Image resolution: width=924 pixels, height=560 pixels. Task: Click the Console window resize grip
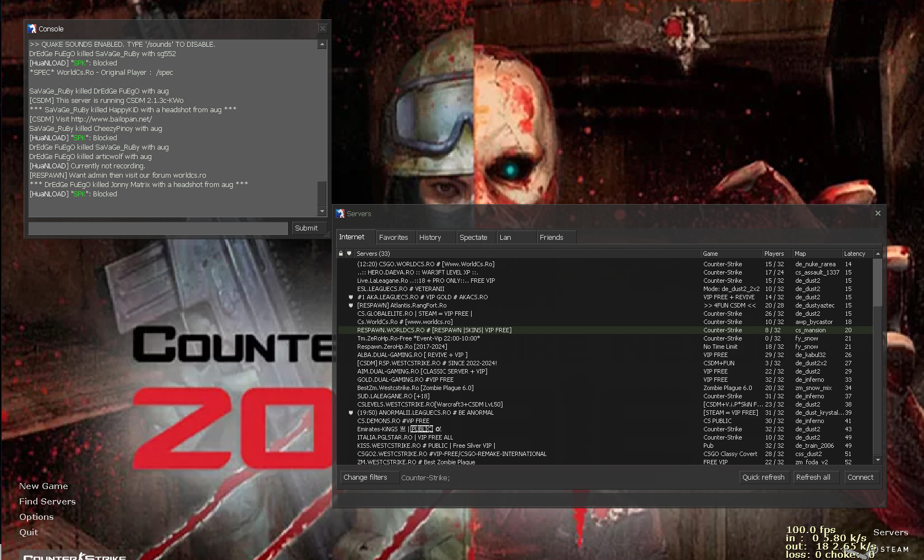coord(327,235)
